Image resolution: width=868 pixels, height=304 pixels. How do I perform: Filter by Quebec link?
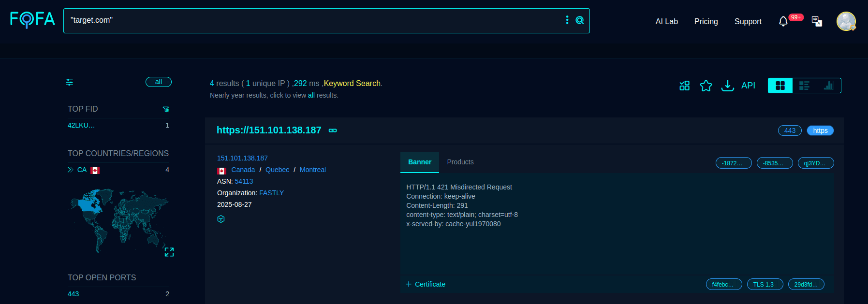[x=277, y=170]
